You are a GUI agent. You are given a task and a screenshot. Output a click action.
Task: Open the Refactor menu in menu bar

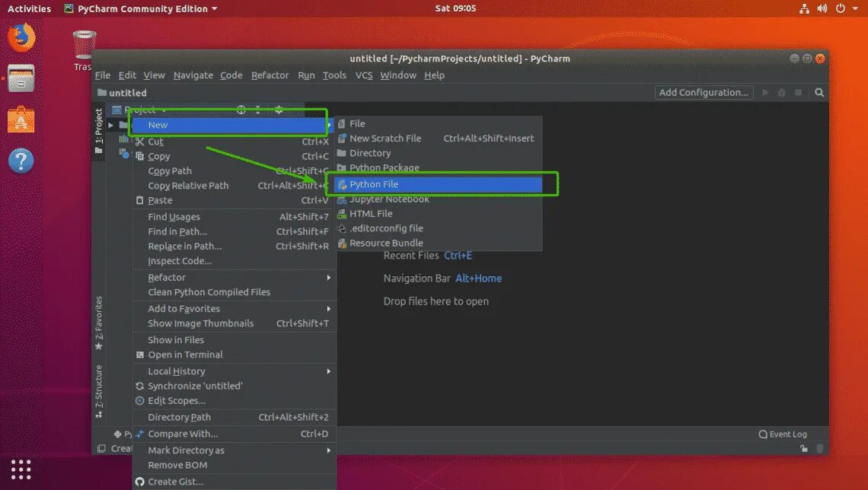pyautogui.click(x=270, y=75)
